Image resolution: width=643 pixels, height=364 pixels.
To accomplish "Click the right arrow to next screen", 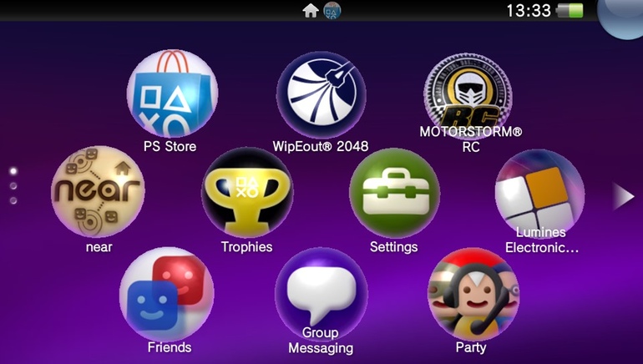I will [x=623, y=197].
